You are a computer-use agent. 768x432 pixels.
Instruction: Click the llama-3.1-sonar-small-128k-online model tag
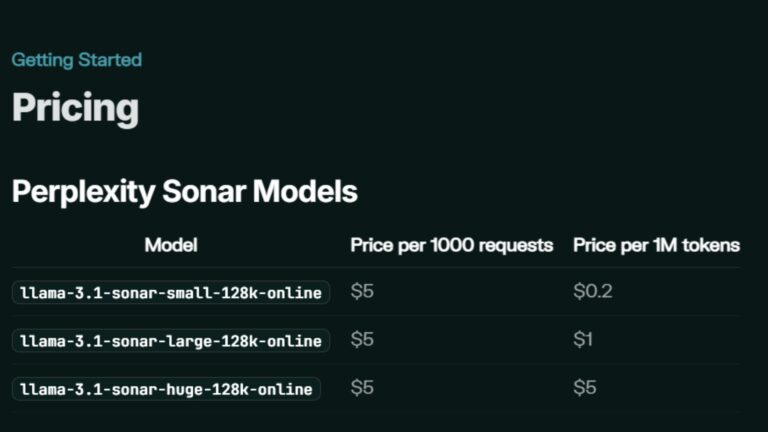[x=171, y=292]
